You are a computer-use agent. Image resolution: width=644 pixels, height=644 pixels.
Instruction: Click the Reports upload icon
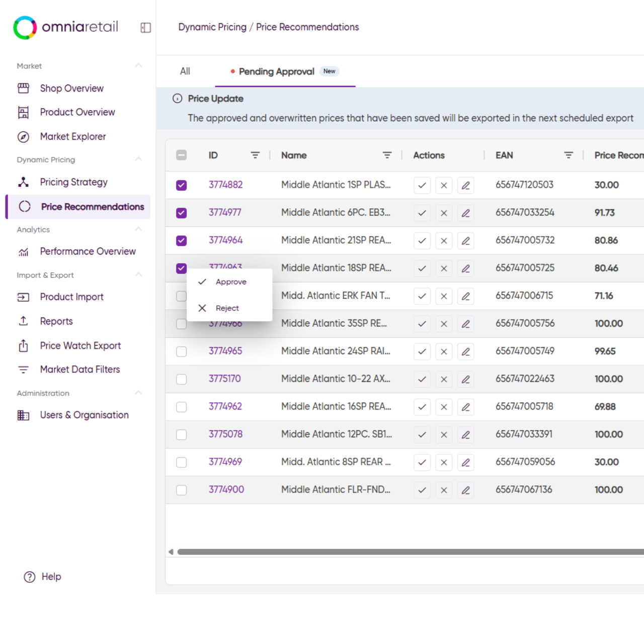click(23, 321)
